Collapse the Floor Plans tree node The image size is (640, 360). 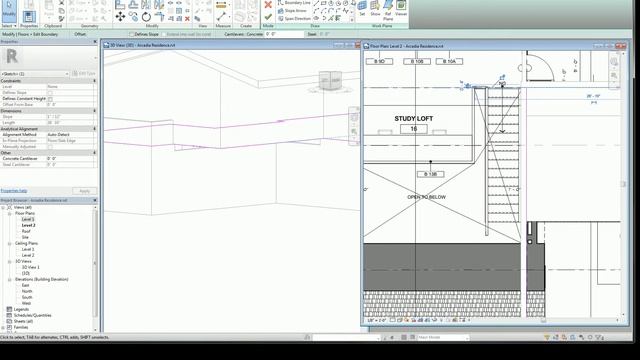tap(9, 213)
